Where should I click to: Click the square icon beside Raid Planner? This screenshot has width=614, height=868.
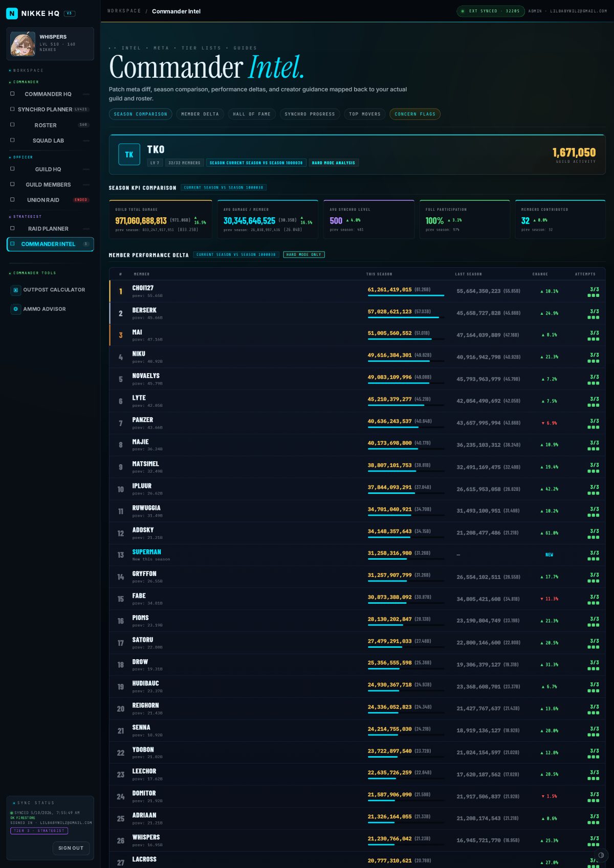coord(12,228)
